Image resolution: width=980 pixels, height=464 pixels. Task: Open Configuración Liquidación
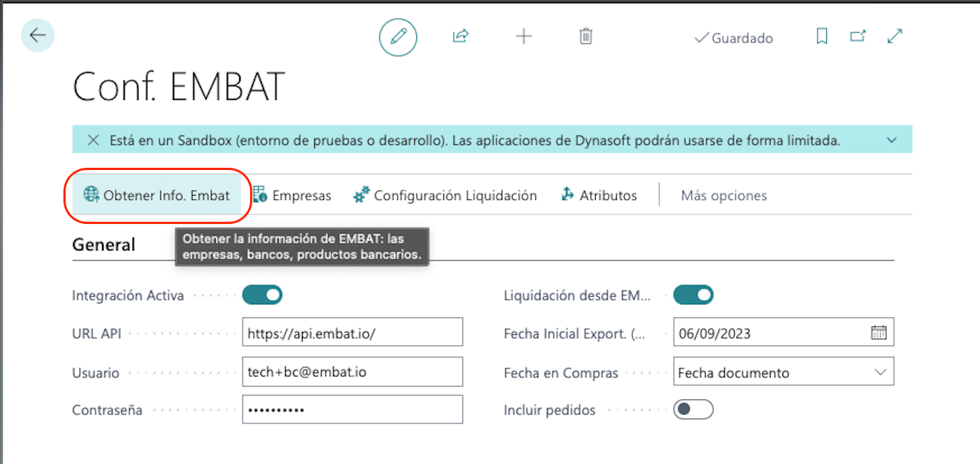tap(446, 196)
